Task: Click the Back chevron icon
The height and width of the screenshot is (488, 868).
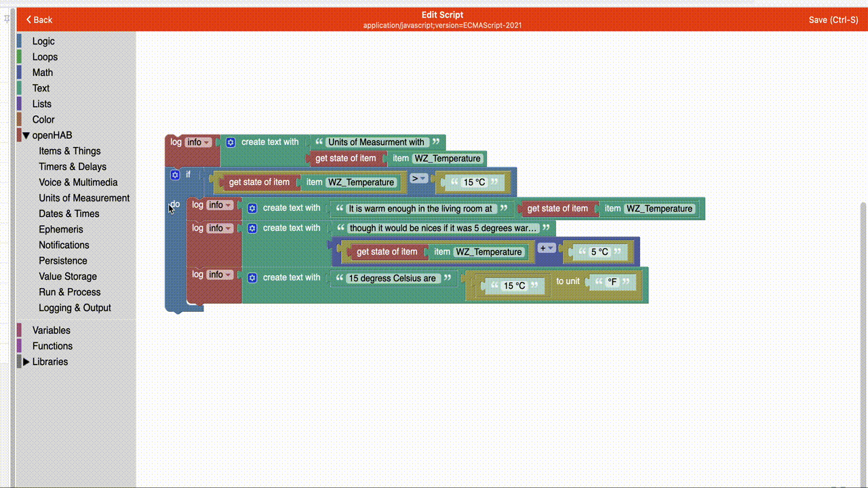Action: [x=28, y=20]
